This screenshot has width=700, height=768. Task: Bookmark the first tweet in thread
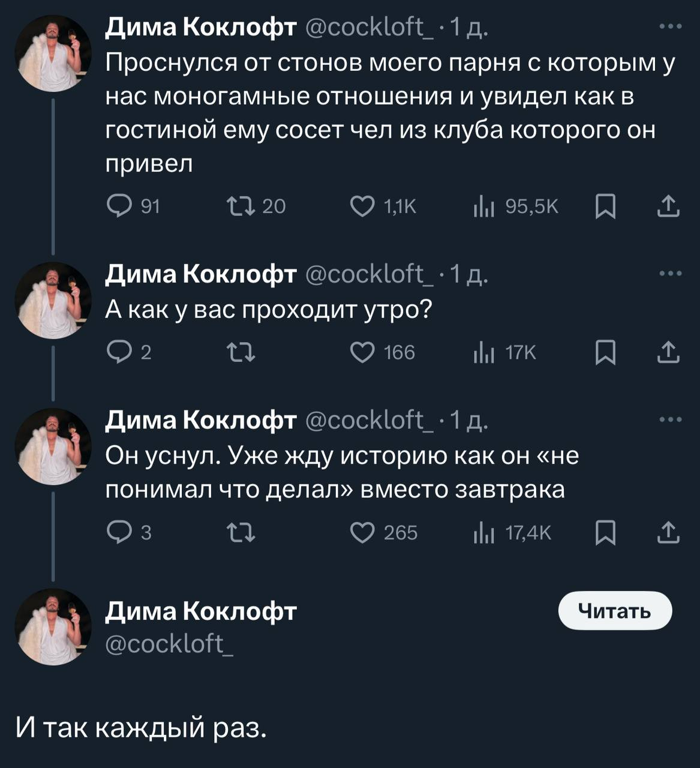(x=606, y=207)
